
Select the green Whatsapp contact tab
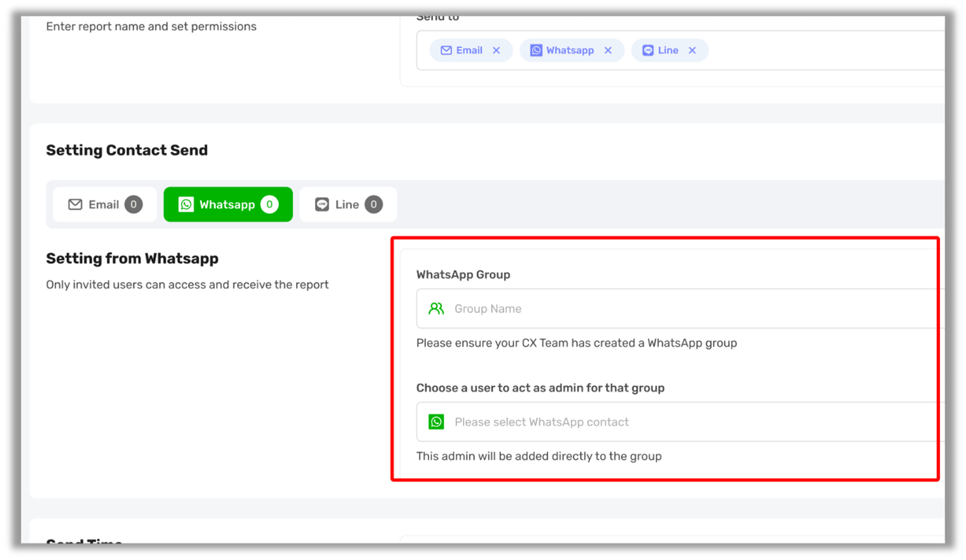[x=228, y=204]
